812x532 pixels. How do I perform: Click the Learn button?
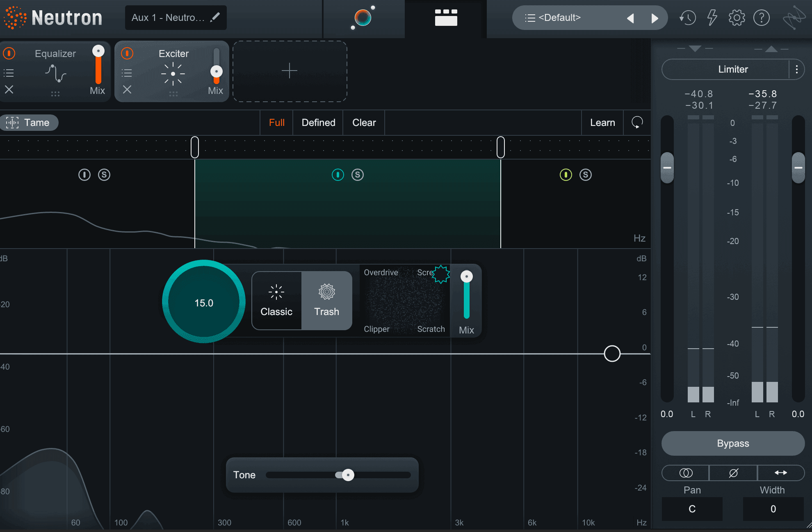coord(602,122)
